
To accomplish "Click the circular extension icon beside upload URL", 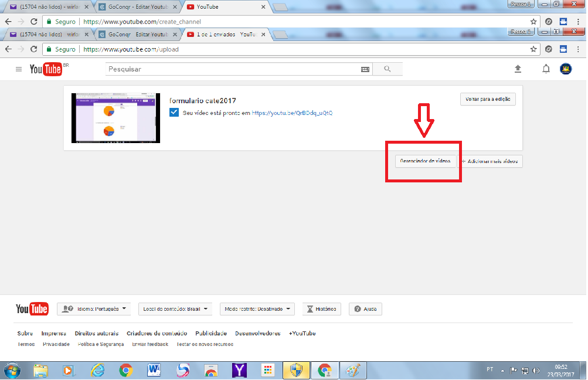I will click(x=548, y=49).
